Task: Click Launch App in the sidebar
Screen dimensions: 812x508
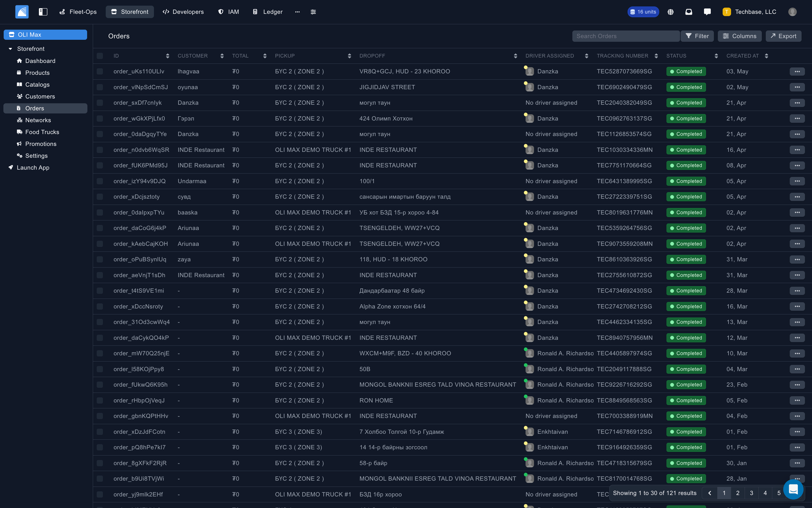Action: [x=33, y=167]
